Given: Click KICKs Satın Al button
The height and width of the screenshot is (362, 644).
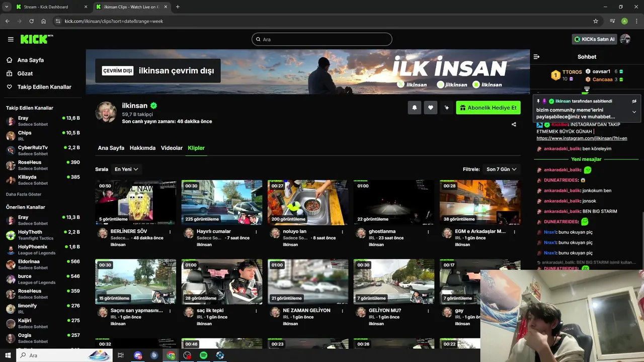Looking at the screenshot, I should coord(594,39).
